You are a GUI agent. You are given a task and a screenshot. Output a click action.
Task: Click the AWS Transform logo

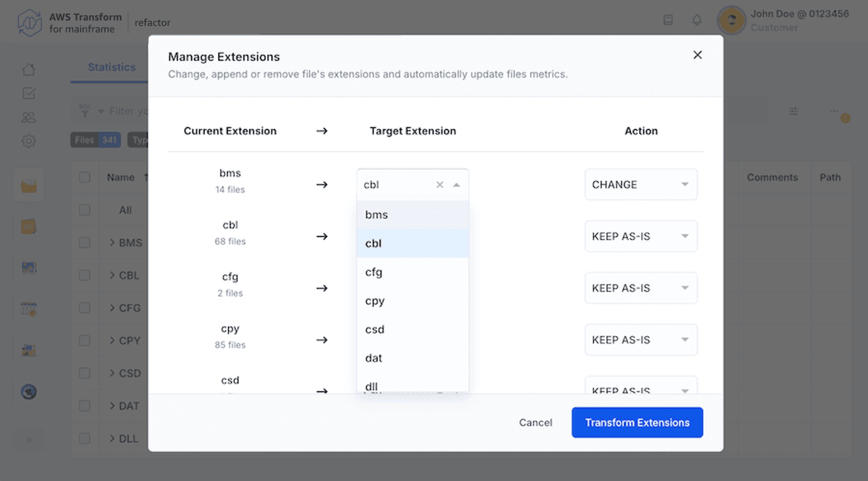(x=30, y=23)
